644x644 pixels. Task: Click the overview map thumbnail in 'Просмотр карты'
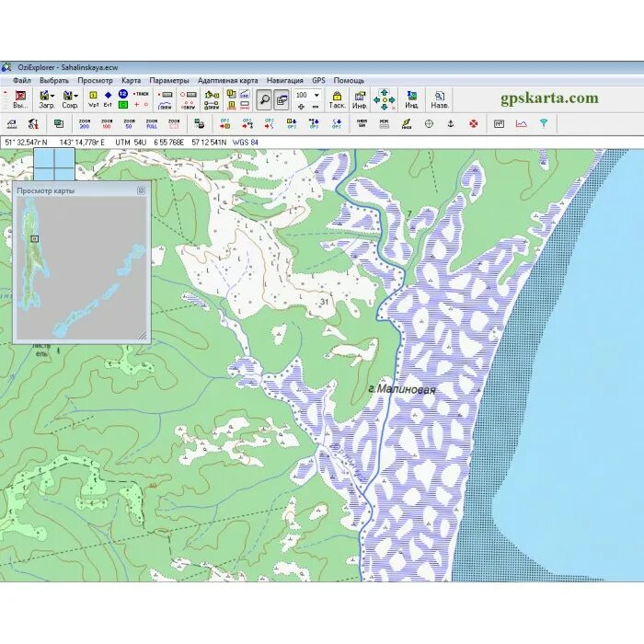(x=81, y=268)
